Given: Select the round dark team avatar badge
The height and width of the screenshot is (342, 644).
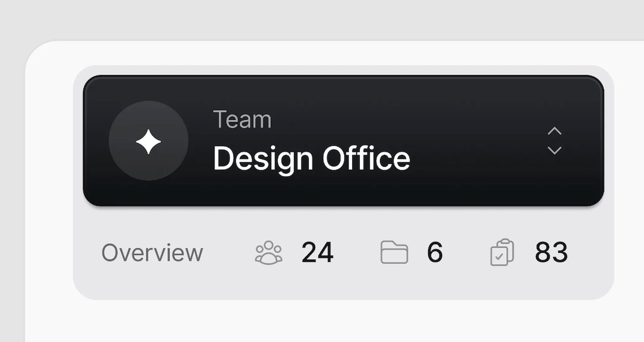Looking at the screenshot, I should click(x=148, y=141).
